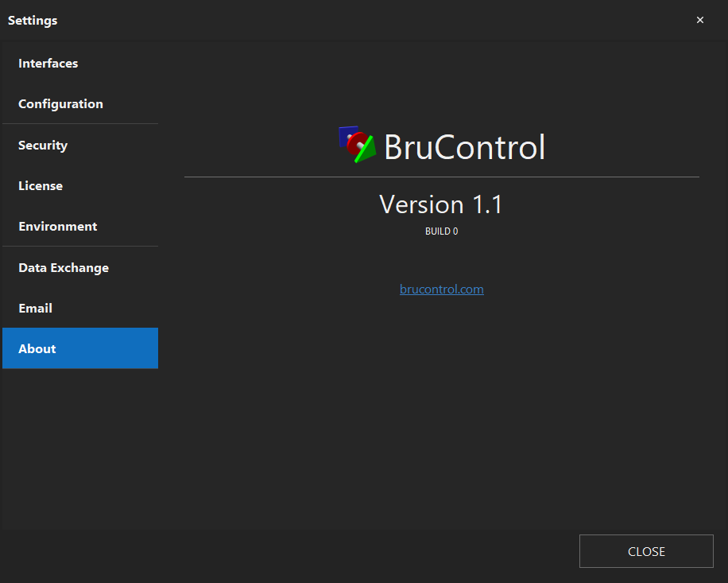The image size is (728, 583).
Task: Open the Interfaces settings section
Action: coord(79,63)
